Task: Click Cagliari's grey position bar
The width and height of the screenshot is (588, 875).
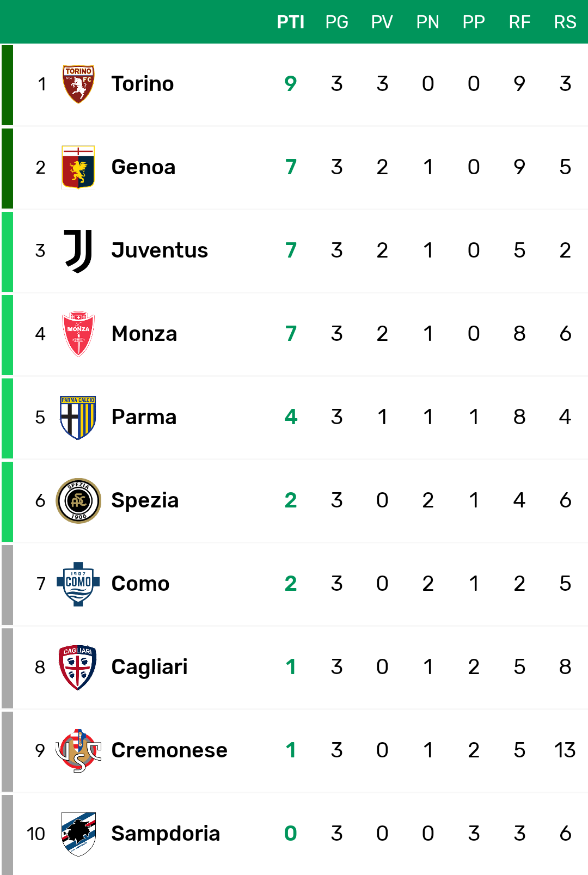Action: point(7,669)
